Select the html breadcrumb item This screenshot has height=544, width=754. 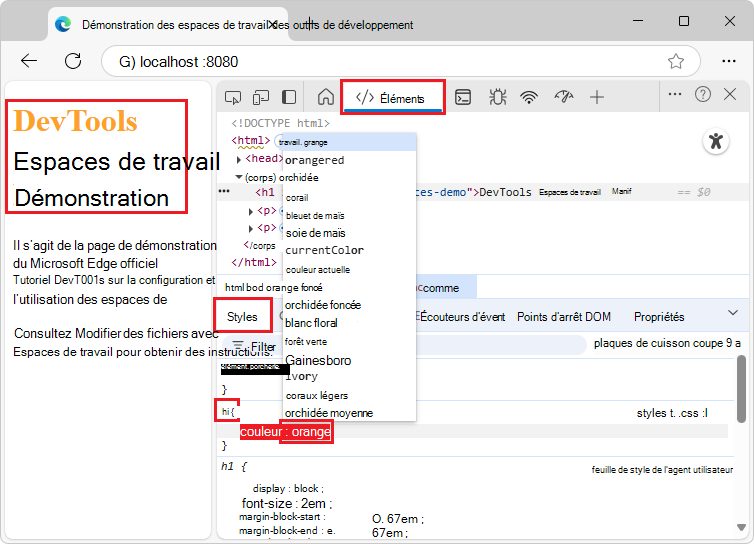point(235,288)
